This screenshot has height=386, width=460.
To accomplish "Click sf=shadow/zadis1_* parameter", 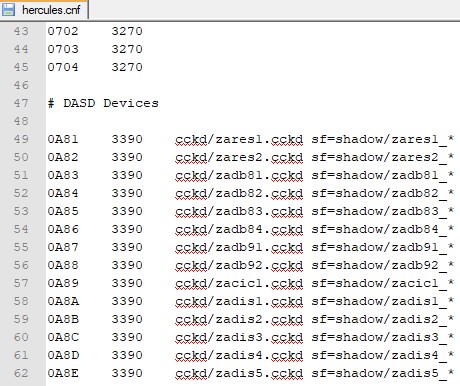I will 383,301.
